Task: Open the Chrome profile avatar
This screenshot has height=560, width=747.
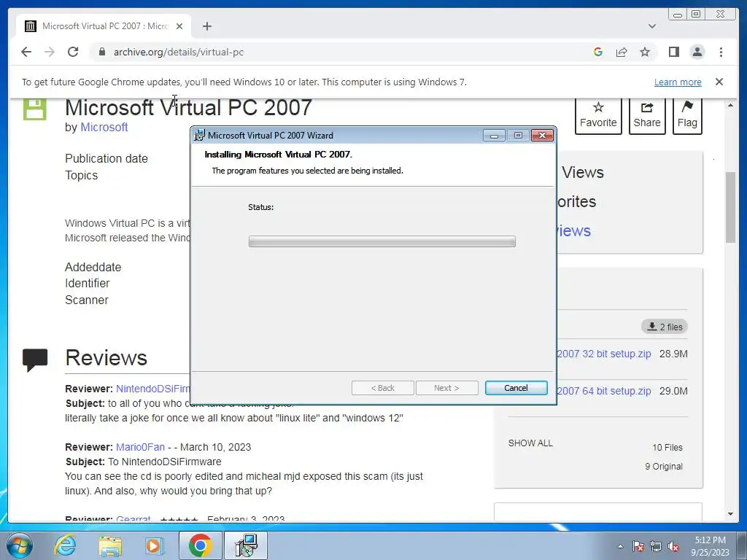Action: click(x=697, y=52)
